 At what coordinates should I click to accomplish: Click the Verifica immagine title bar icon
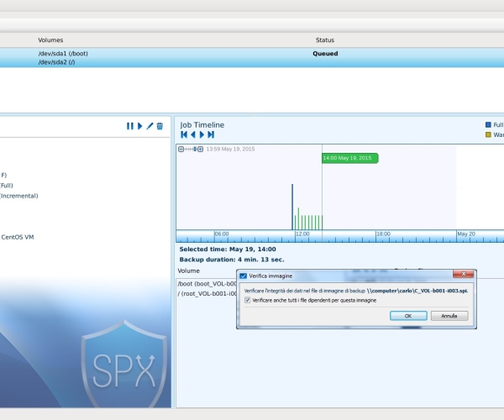coord(244,276)
